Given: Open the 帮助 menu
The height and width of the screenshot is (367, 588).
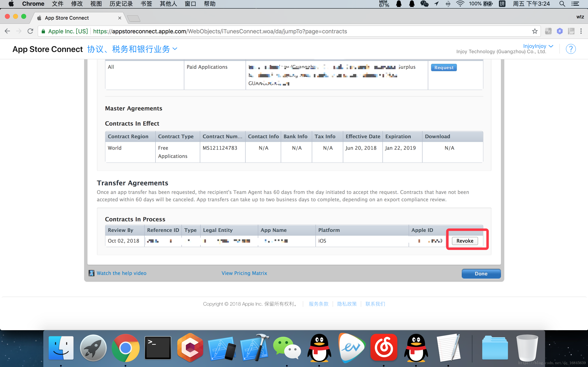Looking at the screenshot, I should pyautogui.click(x=210, y=4).
